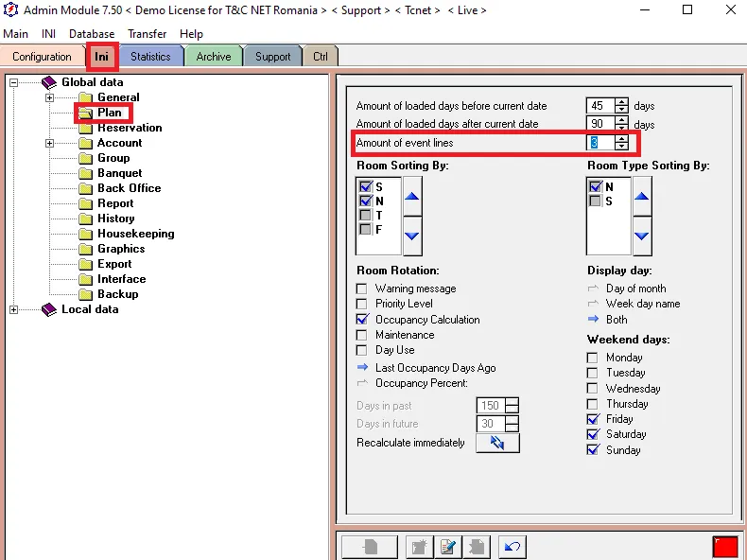The height and width of the screenshot is (560, 747).
Task: Select Week day name display option
Action: click(x=593, y=304)
